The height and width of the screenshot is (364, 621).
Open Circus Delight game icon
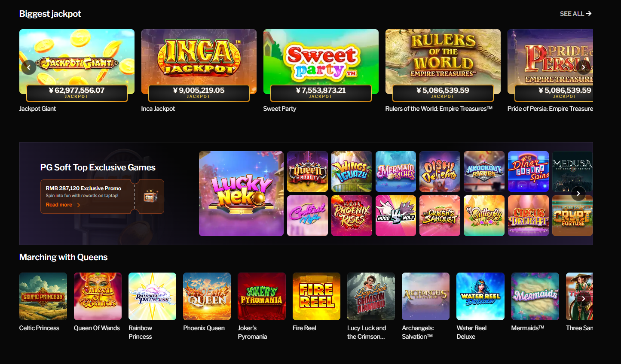pyautogui.click(x=528, y=215)
